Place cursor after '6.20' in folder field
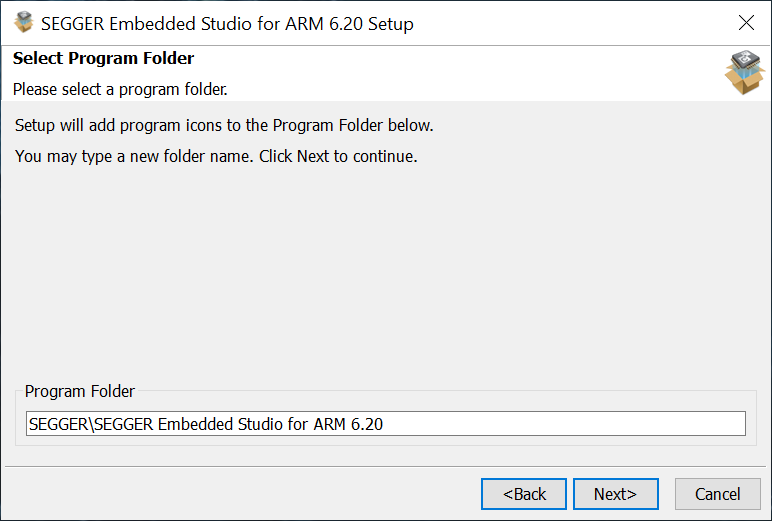This screenshot has height=521, width=772. coord(385,424)
